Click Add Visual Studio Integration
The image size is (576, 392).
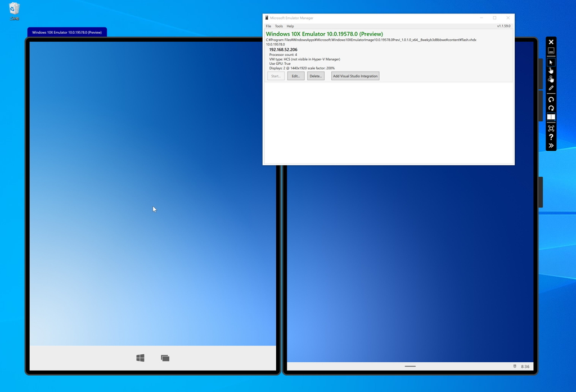(x=355, y=75)
